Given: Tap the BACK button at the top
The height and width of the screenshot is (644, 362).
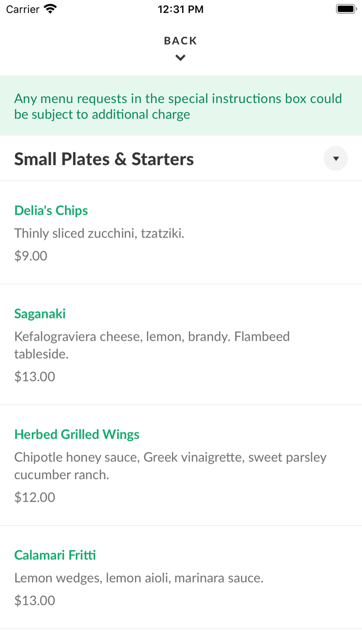Looking at the screenshot, I should point(180,40).
